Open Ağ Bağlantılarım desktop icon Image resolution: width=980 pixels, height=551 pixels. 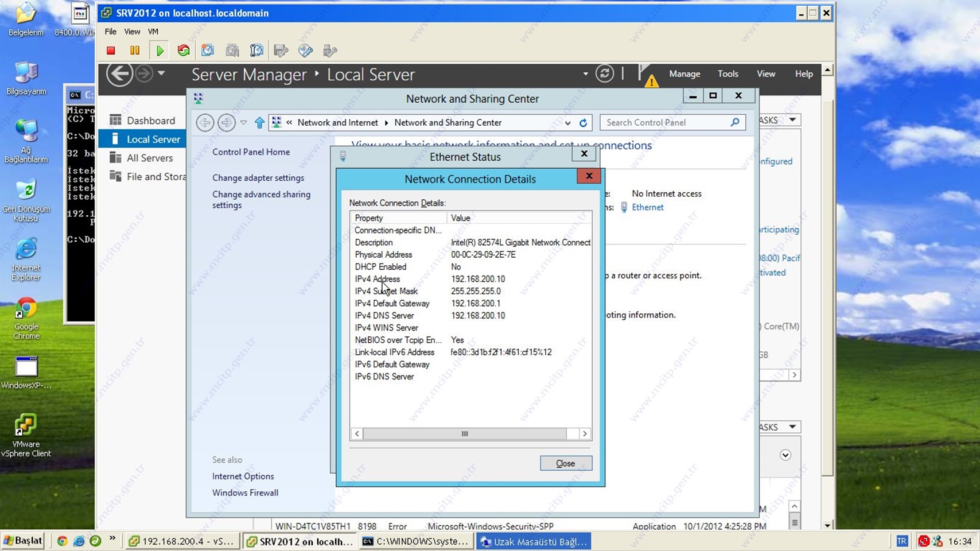[x=26, y=141]
